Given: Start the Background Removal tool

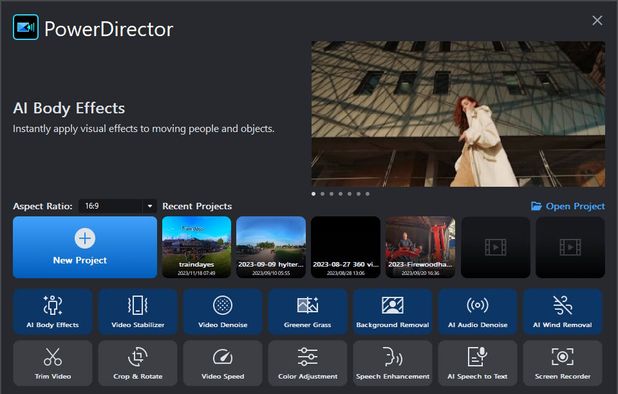Looking at the screenshot, I should [393, 312].
